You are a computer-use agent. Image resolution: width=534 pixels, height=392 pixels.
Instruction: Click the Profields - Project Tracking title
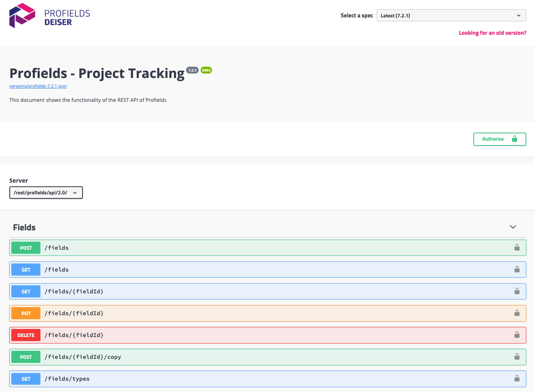click(97, 74)
